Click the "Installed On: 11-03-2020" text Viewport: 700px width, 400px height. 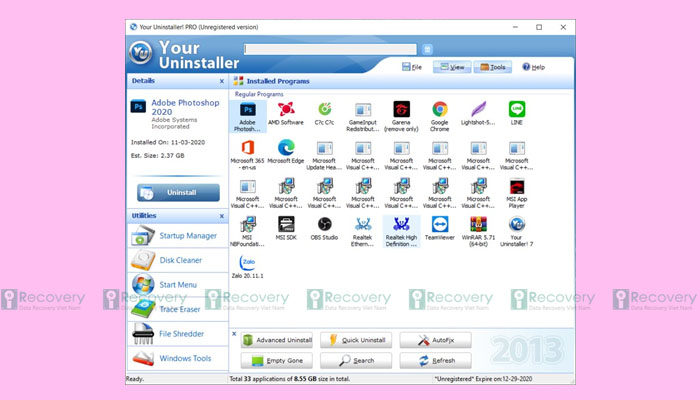click(168, 142)
